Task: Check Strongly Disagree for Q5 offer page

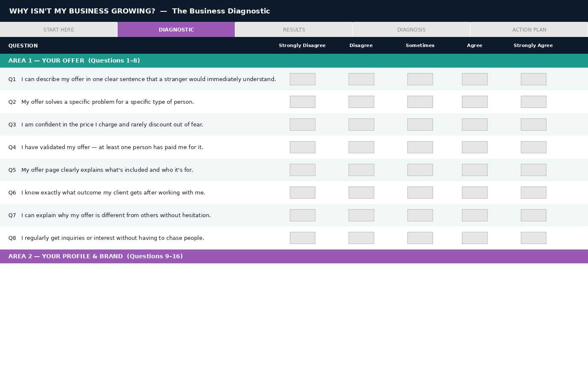Action: point(302,170)
